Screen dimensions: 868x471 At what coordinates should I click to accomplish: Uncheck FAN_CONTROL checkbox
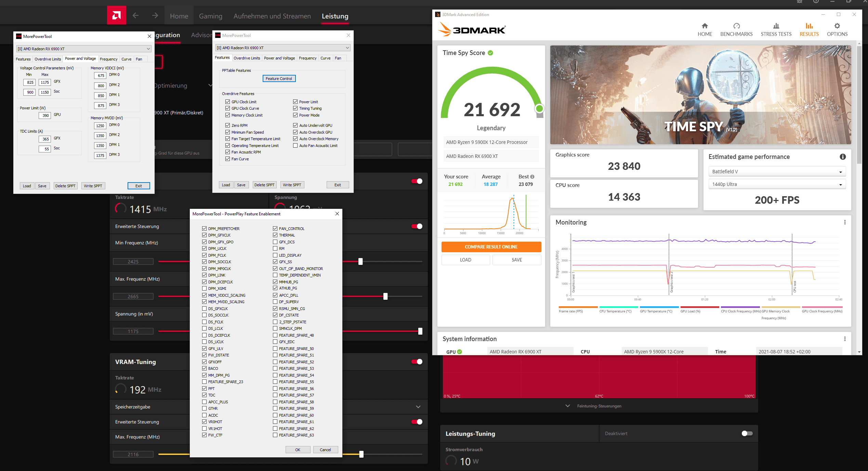coord(275,228)
